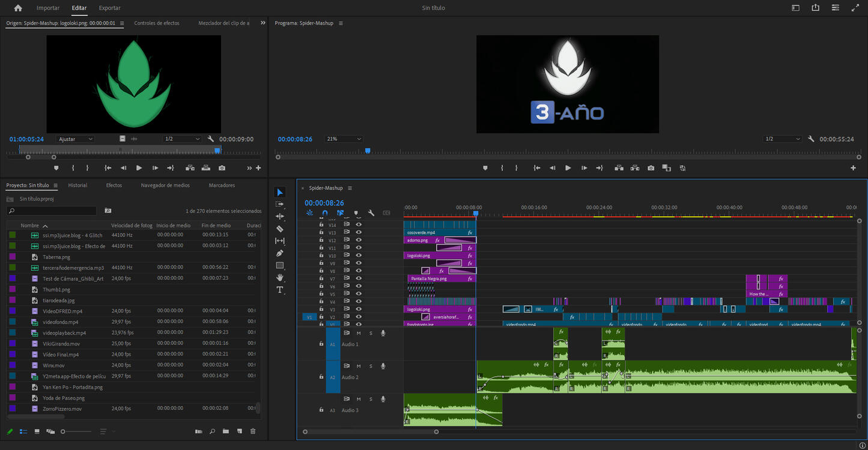
Task: Toggle the lock on track V10
Action: (321, 255)
